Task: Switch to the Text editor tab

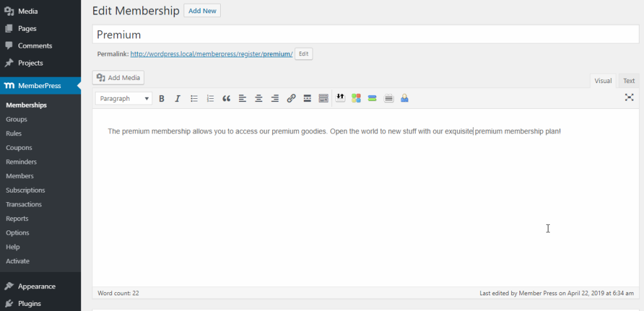Action: (x=629, y=81)
